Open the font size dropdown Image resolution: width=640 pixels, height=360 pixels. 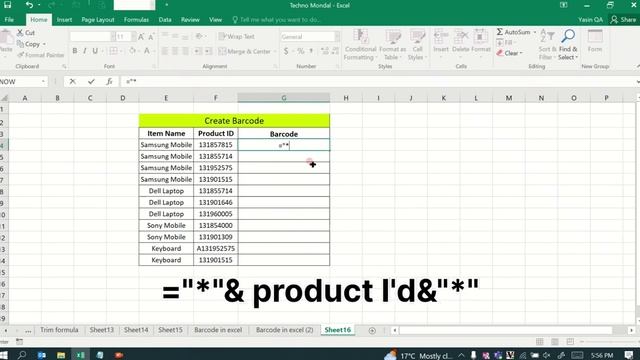coord(133,37)
